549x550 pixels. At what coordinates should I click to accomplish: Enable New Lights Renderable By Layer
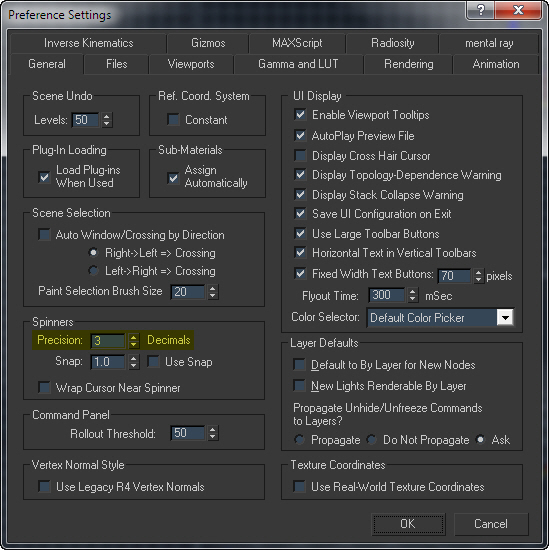click(299, 385)
